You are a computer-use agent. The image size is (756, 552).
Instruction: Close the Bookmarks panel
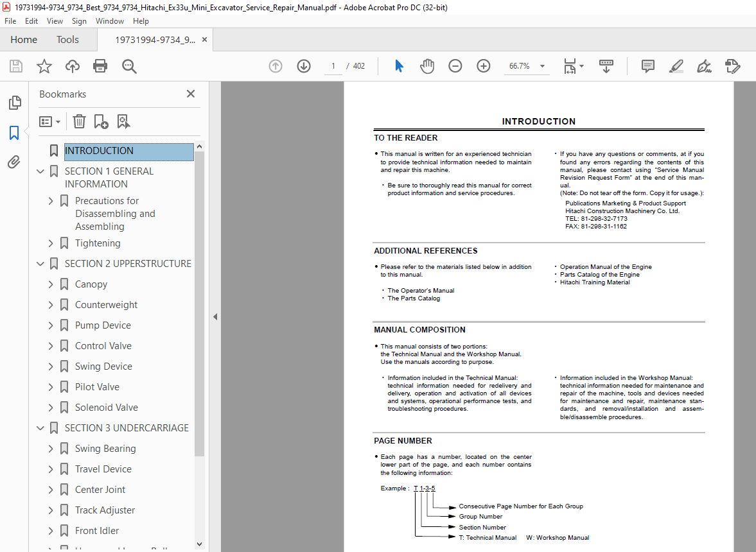point(191,94)
